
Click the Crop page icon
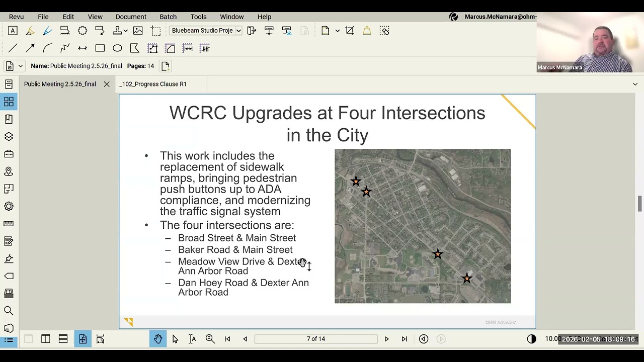350,31
